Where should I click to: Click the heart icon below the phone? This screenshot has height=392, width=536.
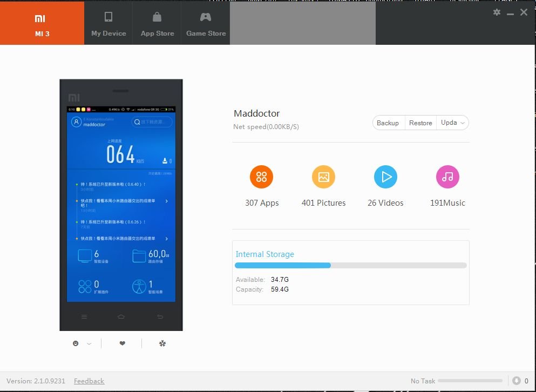tap(123, 343)
